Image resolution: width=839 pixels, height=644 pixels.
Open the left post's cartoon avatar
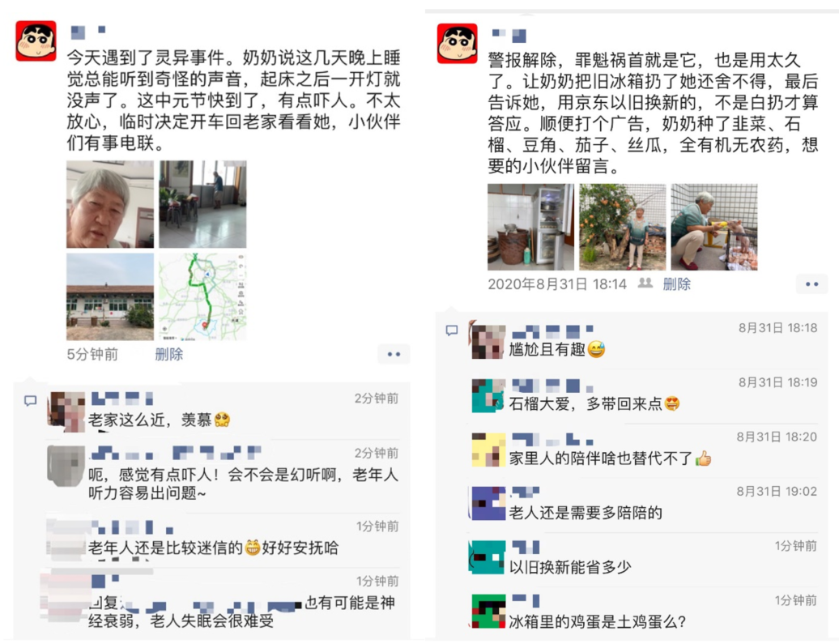pyautogui.click(x=36, y=41)
